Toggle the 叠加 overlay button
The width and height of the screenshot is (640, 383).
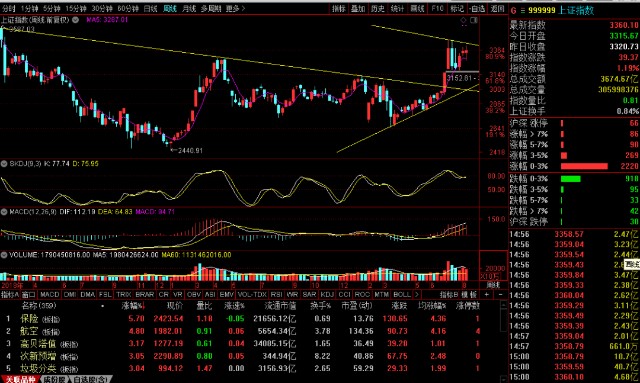[358, 8]
